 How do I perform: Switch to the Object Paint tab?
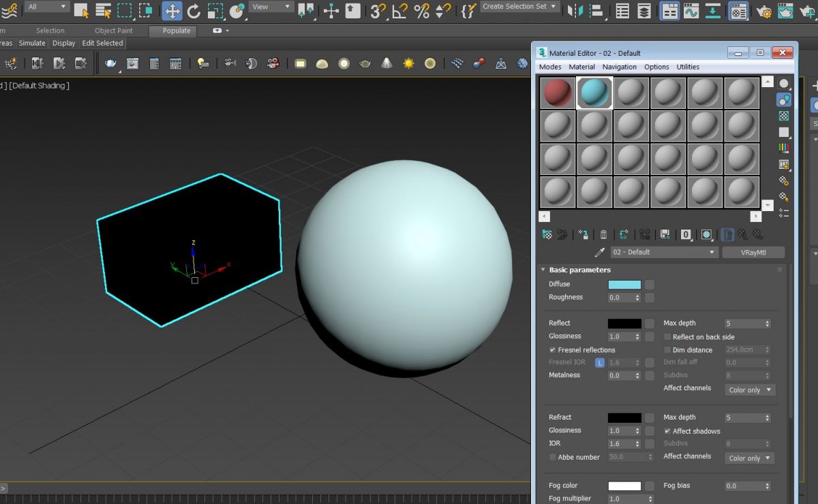114,31
